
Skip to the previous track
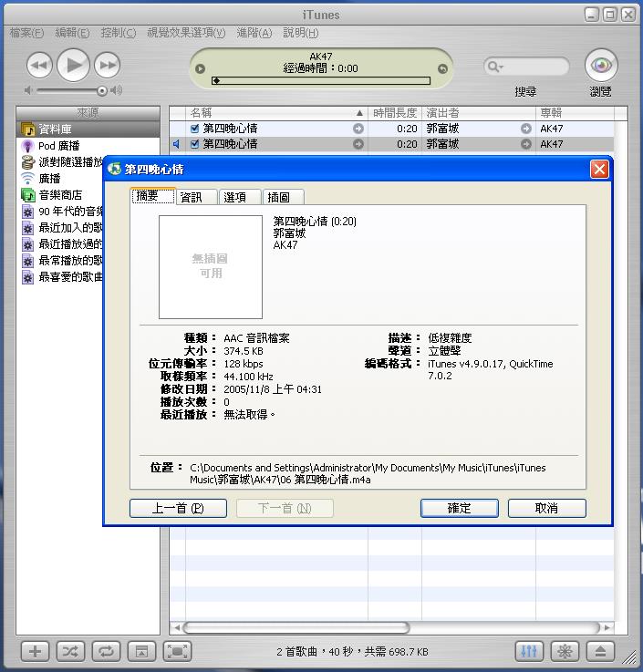[x=39, y=65]
